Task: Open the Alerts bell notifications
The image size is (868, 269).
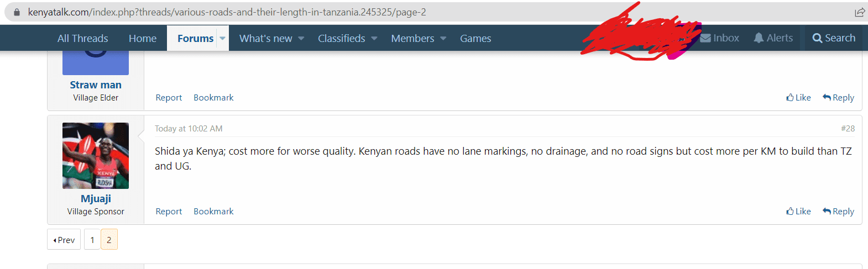Action: [x=773, y=38]
